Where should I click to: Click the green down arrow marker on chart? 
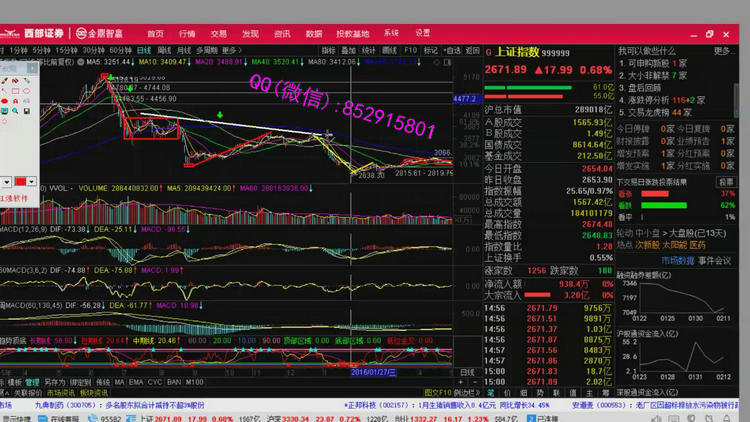click(x=220, y=116)
